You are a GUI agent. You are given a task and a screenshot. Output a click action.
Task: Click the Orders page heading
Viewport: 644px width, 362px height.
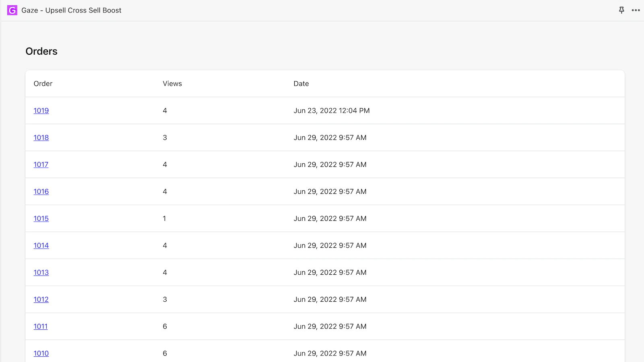click(x=41, y=51)
